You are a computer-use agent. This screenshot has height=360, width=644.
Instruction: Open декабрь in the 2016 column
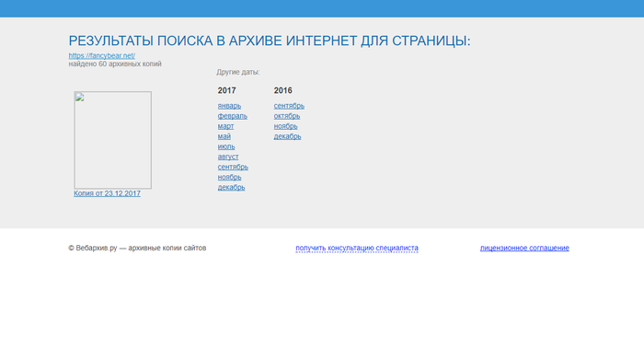pos(287,136)
